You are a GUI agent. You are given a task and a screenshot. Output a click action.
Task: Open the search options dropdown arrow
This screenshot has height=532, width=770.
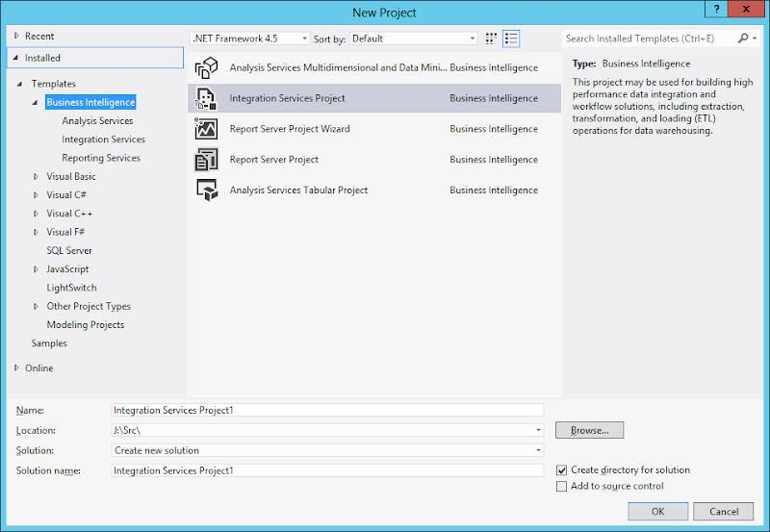(x=755, y=38)
